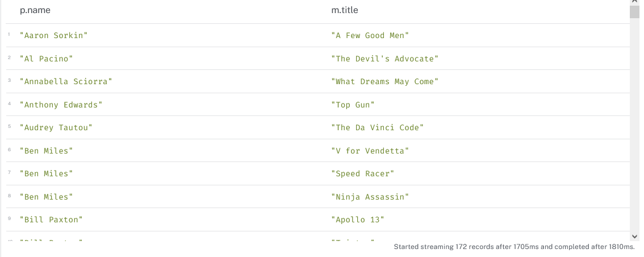Click the "What Dreams May Come" title
The image size is (644, 257).
pos(385,81)
